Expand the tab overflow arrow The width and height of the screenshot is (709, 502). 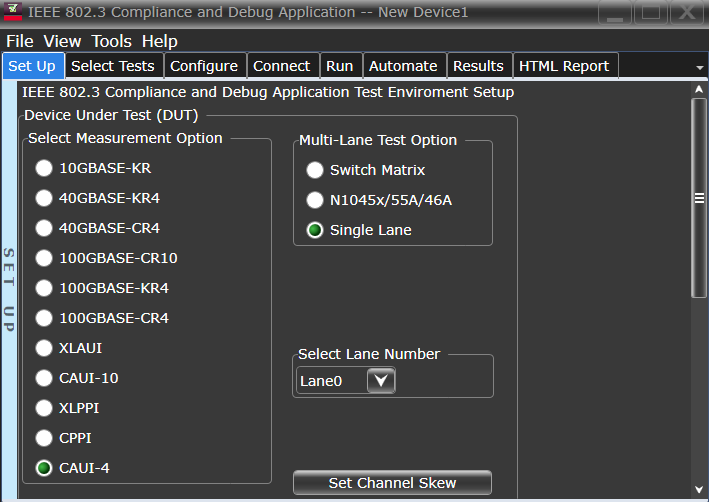pyautogui.click(x=700, y=67)
